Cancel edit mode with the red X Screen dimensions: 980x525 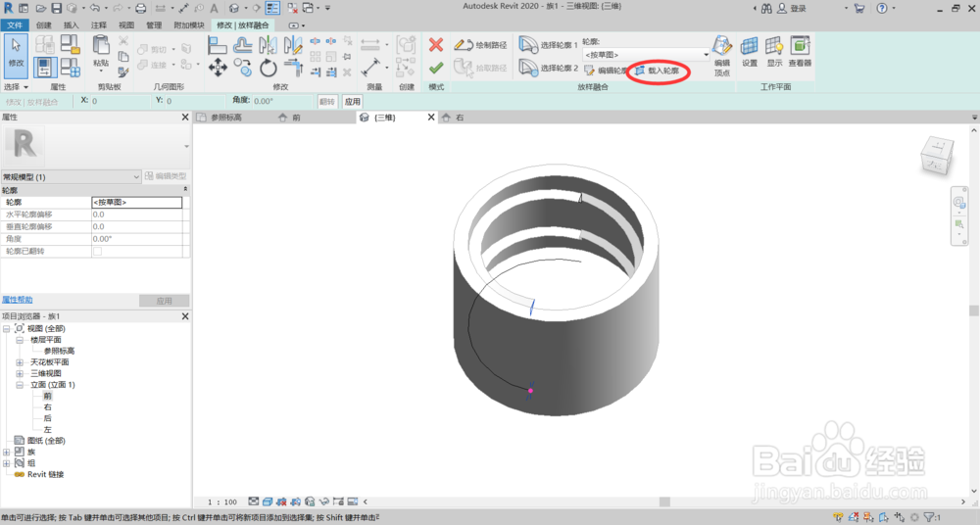436,44
